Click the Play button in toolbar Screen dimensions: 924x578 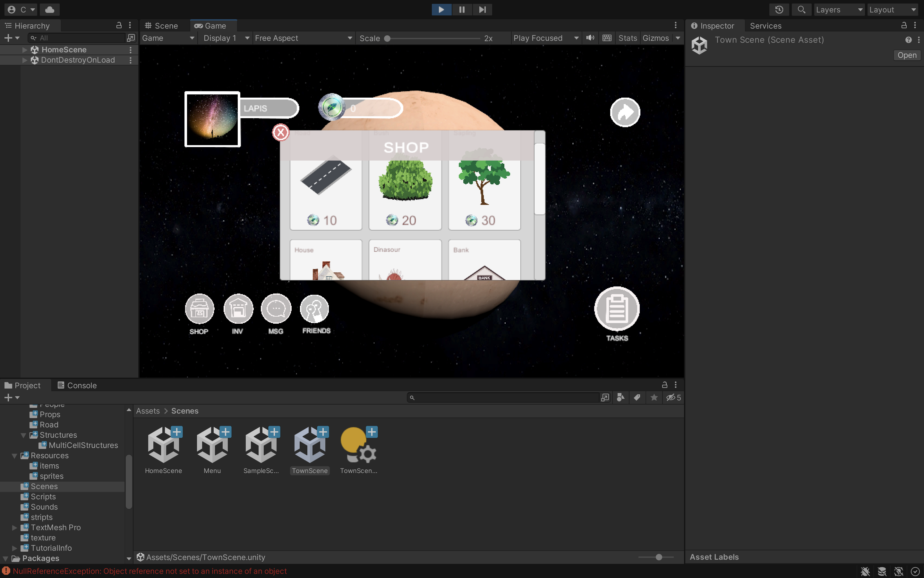pos(441,10)
